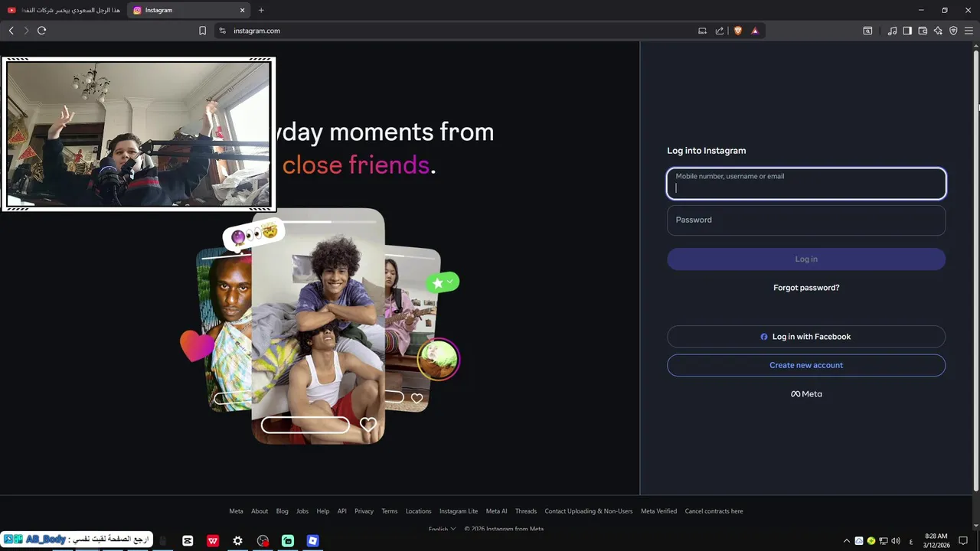980x551 pixels.
Task: Open the Windows notification center icon
Action: tap(964, 541)
